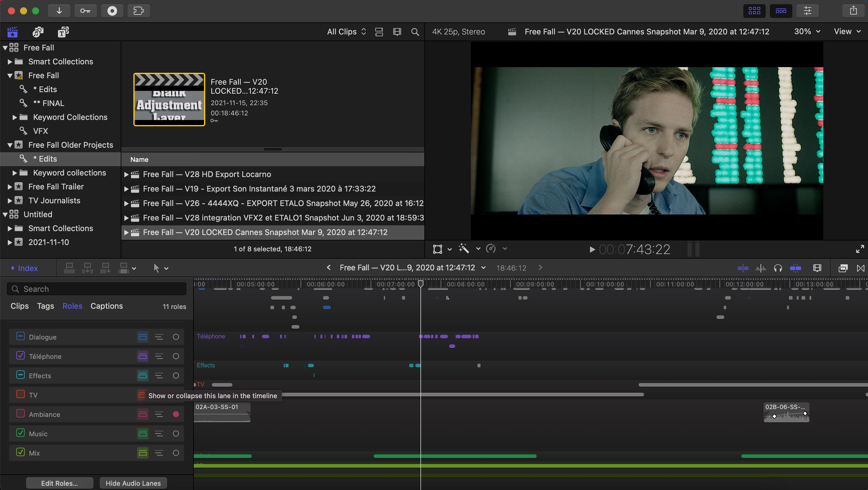Image resolution: width=868 pixels, height=490 pixels.
Task: Toggle video and audio skimming
Action: tap(743, 268)
